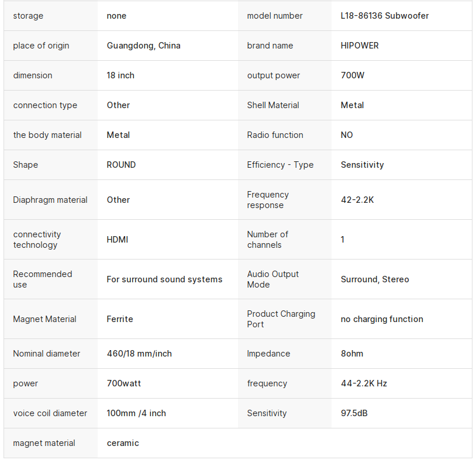Select the Surround, Stereo output mode value
The width and height of the screenshot is (476, 460).
tap(375, 279)
